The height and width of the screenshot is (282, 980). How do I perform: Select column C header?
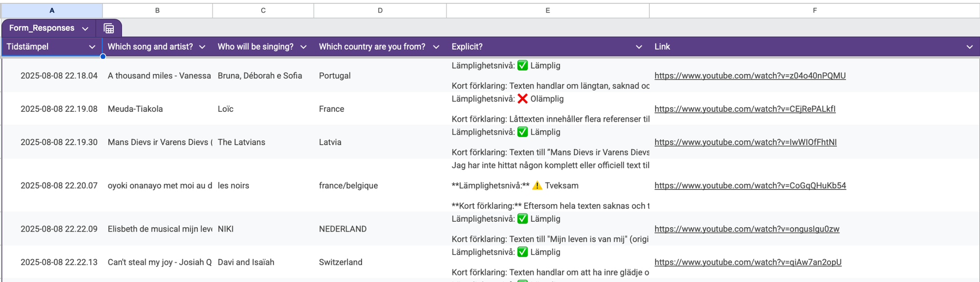[263, 10]
